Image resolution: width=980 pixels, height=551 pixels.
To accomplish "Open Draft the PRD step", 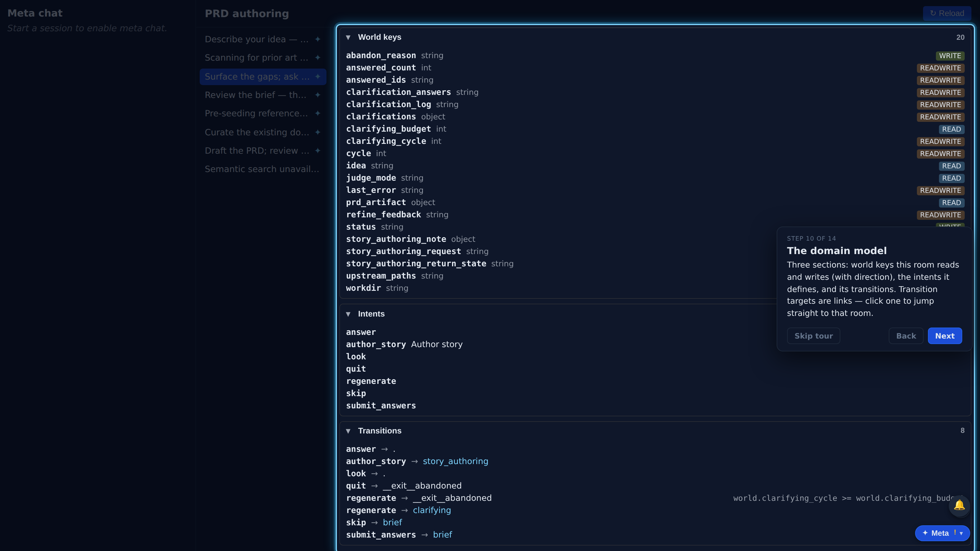I will coord(263,151).
